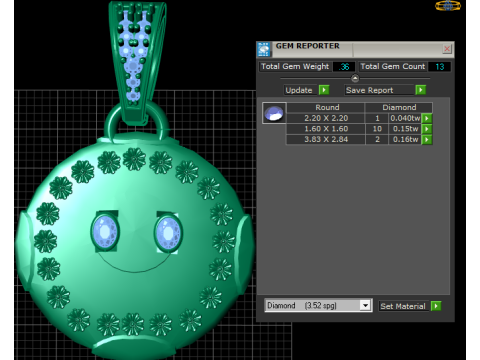Close the Gem Reporter panel

447,49
